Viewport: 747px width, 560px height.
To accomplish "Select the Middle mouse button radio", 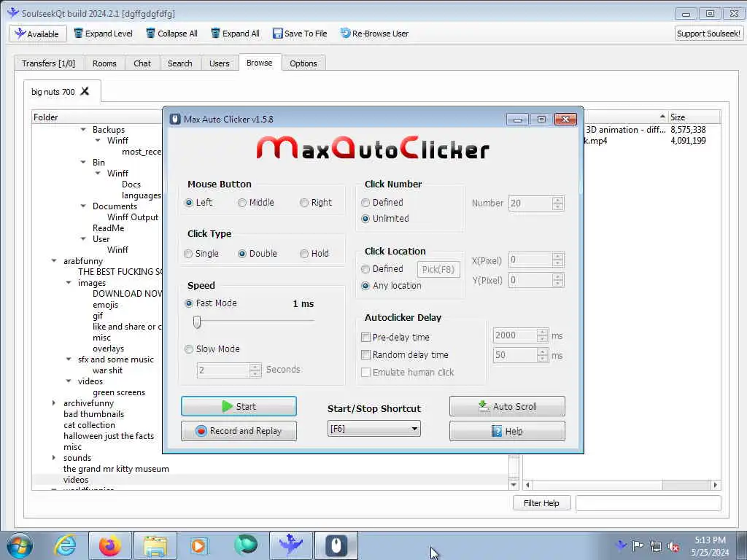I will (x=242, y=203).
